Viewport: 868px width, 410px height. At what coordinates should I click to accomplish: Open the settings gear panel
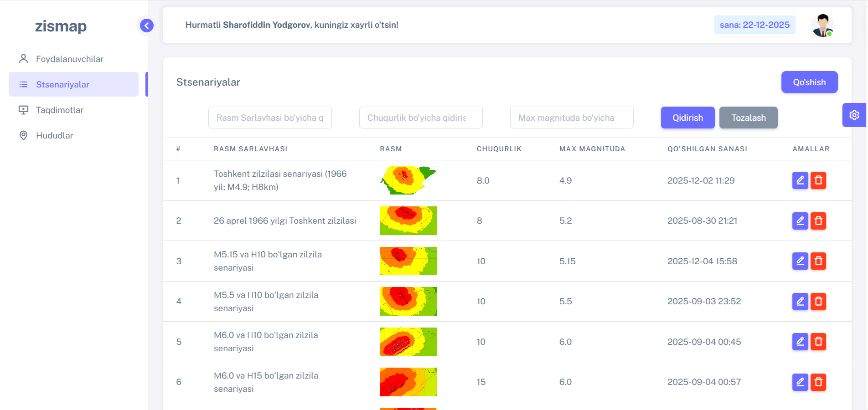[854, 115]
